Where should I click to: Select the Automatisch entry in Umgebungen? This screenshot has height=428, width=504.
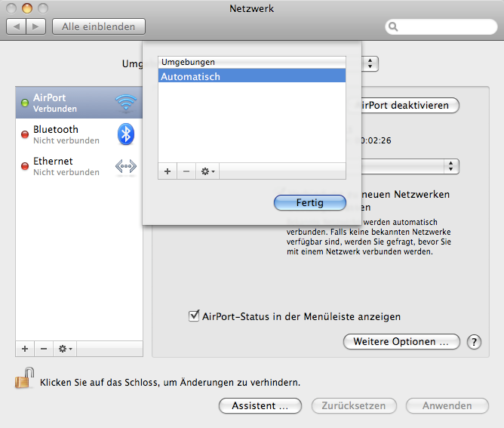252,76
